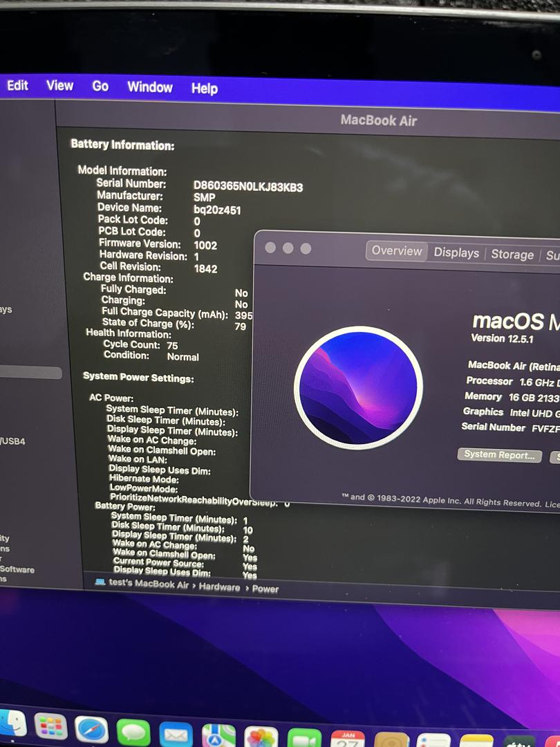Click the PrioritizeNetworkReachabilityOverSleep label
The width and height of the screenshot is (560, 747).
(194, 500)
